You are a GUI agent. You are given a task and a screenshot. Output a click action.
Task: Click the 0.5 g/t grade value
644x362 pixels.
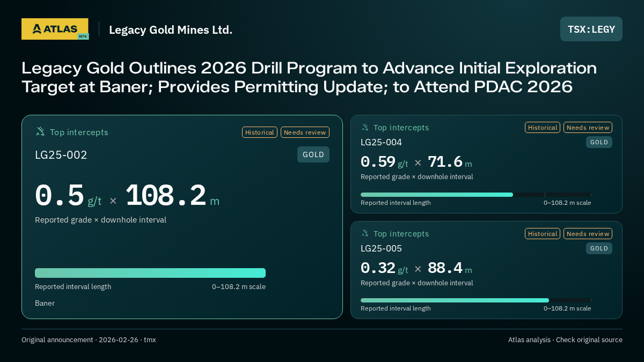point(68,196)
